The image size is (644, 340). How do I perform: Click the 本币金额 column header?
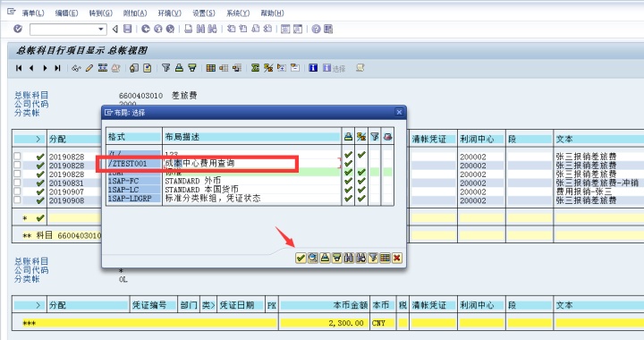pos(325,305)
